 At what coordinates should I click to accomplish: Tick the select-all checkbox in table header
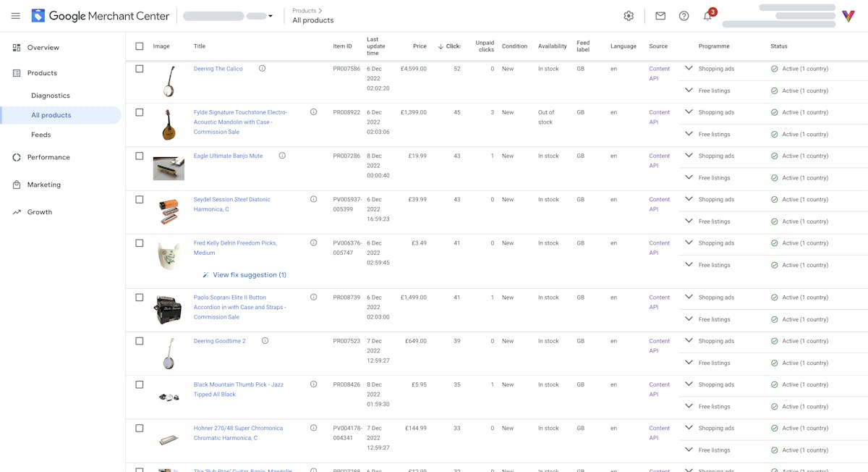(140, 46)
